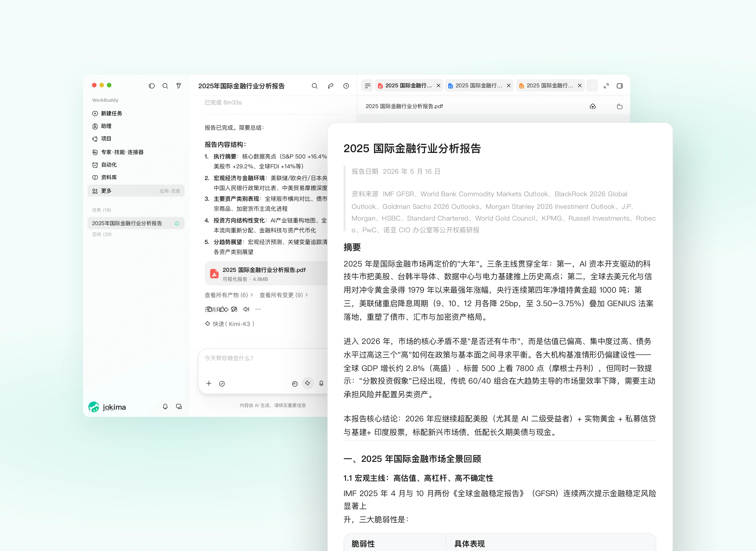Open 资料库 in the sidebar
This screenshot has width=756, height=551.
point(136,177)
